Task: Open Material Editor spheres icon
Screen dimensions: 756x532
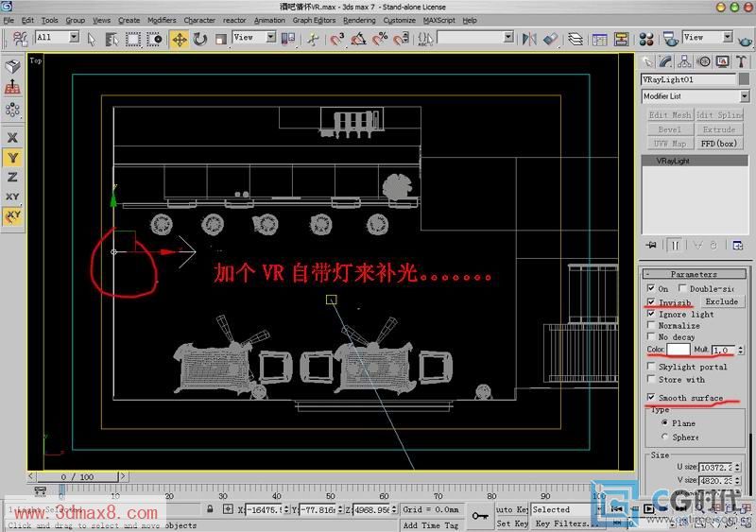Action: (646, 39)
